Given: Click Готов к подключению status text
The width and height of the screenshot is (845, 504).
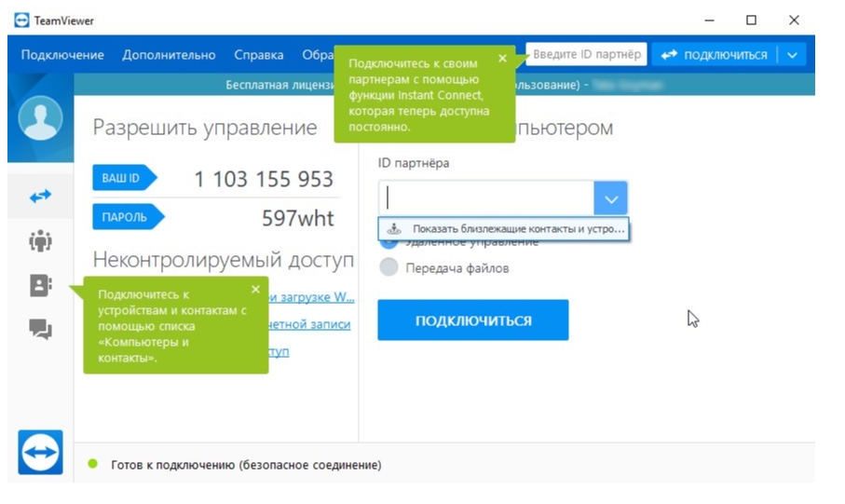Looking at the screenshot, I should [246, 465].
